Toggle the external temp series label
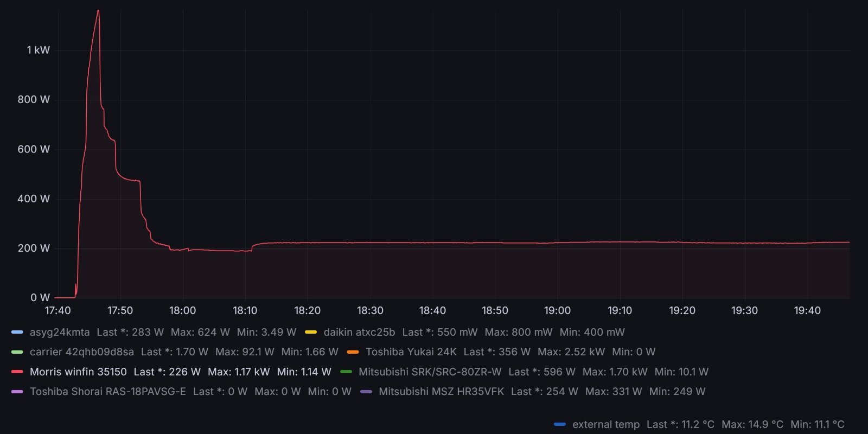 [x=606, y=424]
